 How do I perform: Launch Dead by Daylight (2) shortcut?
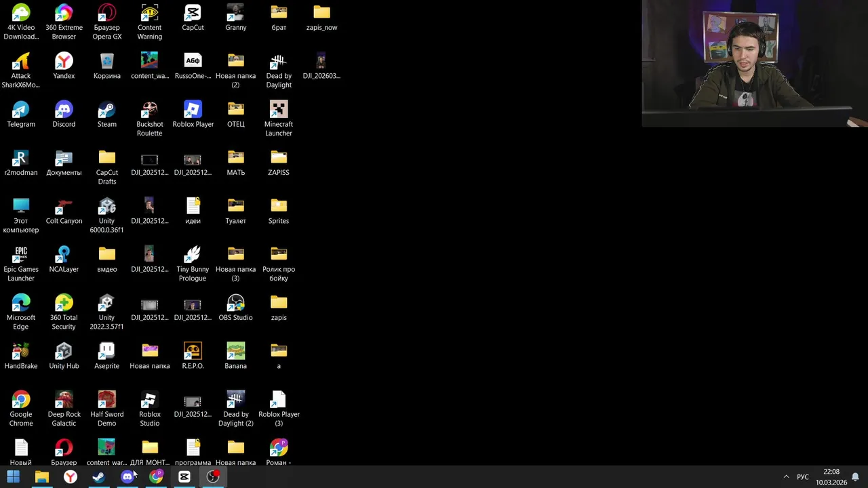tap(235, 409)
